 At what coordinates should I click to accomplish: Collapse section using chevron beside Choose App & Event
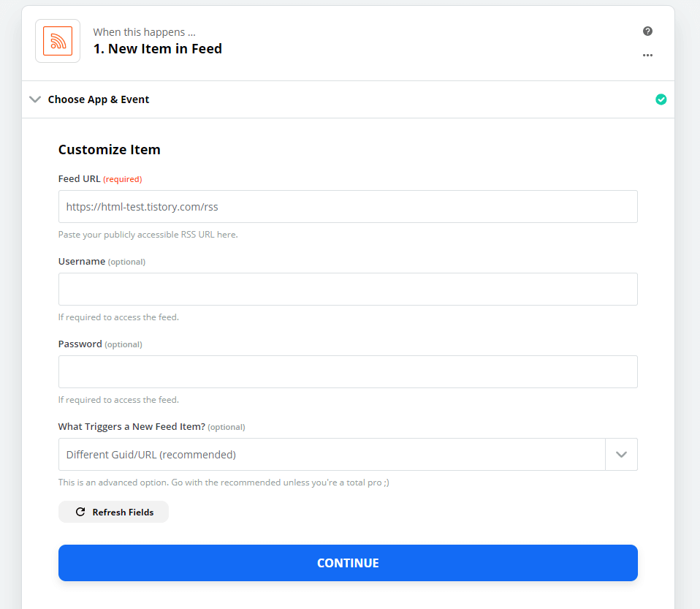pyautogui.click(x=35, y=99)
